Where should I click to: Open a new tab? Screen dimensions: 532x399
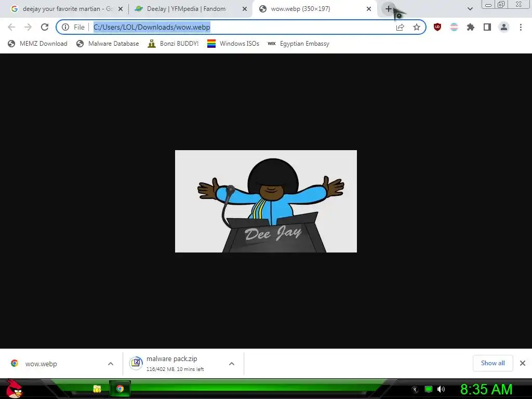click(x=389, y=9)
